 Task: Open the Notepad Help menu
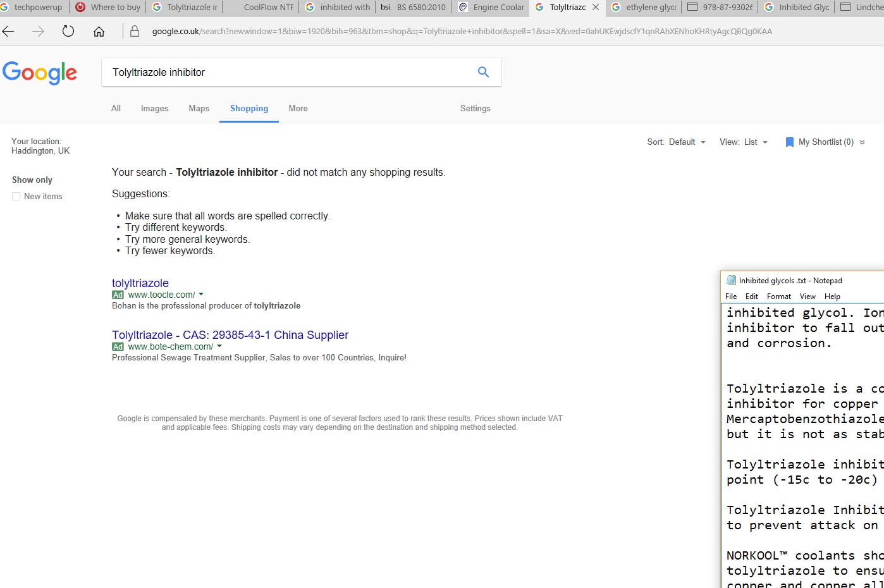(x=832, y=297)
